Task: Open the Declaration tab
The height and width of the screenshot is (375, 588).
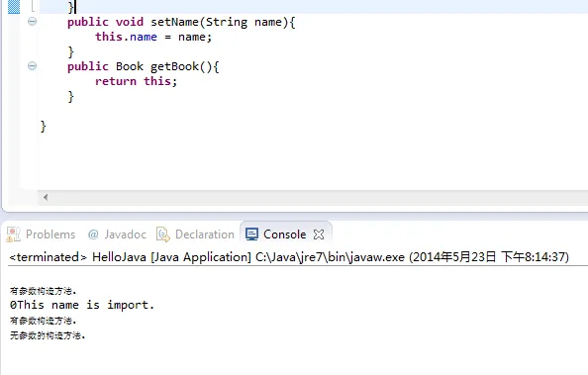Action: [195, 234]
